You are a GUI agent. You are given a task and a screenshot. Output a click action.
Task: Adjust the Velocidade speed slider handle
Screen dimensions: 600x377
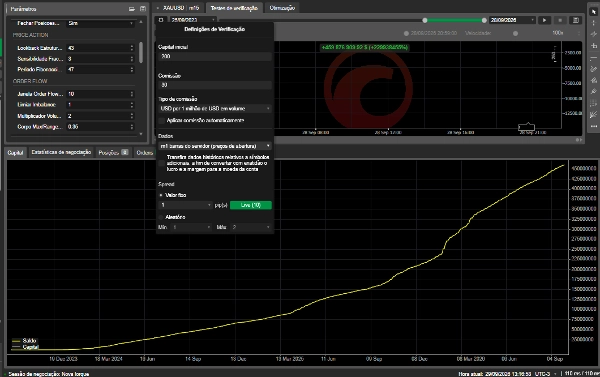(x=515, y=33)
